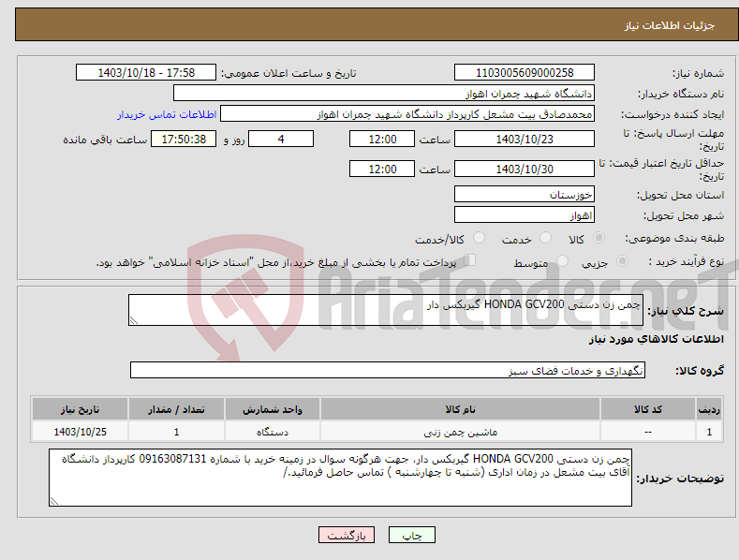Click need date cell 1403/10/25
This screenshot has height=560, width=739.
click(81, 432)
